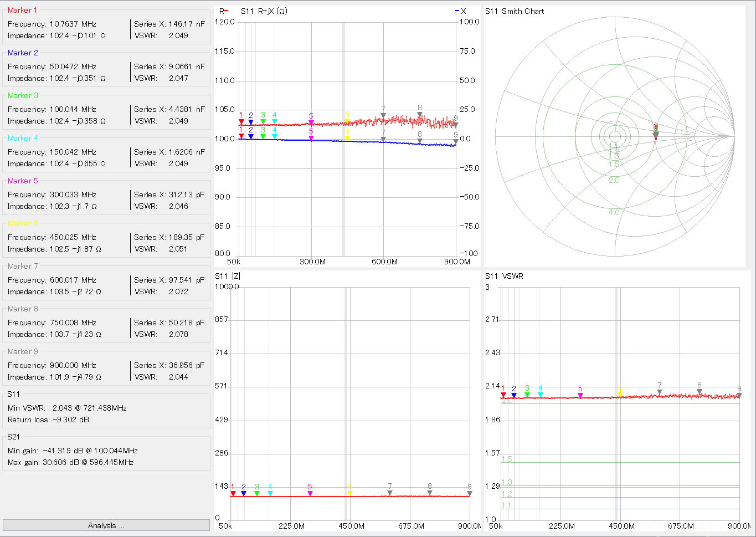The width and height of the screenshot is (756, 537).
Task: Click the S11 |Z| chart title
Action: click(228, 276)
